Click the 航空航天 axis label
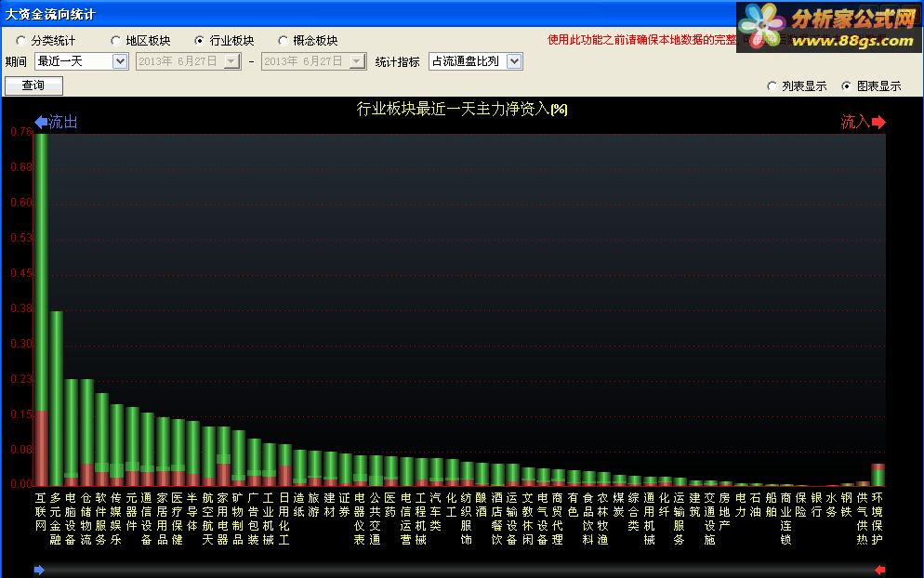This screenshot has width=924, height=578. click(x=207, y=519)
